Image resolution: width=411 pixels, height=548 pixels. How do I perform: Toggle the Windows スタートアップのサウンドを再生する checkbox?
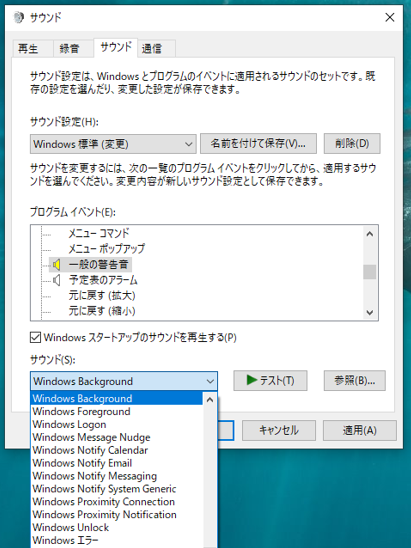(35, 338)
